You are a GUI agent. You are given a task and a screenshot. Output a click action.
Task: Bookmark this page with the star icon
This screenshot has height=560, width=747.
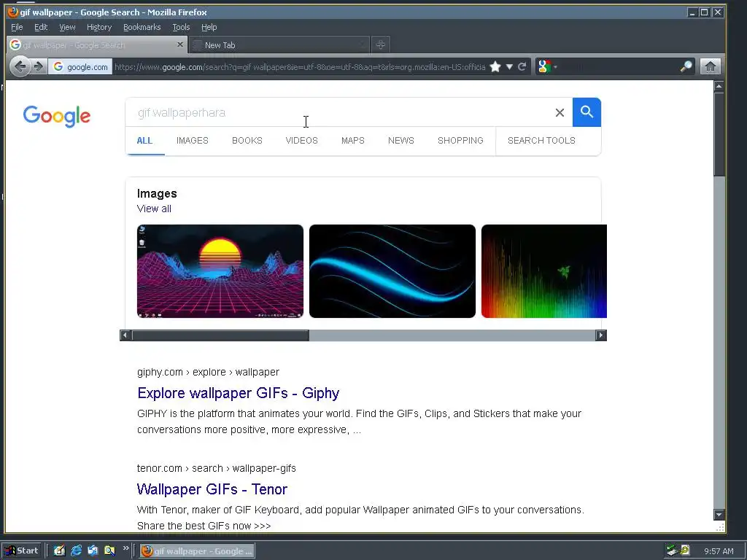tap(495, 66)
